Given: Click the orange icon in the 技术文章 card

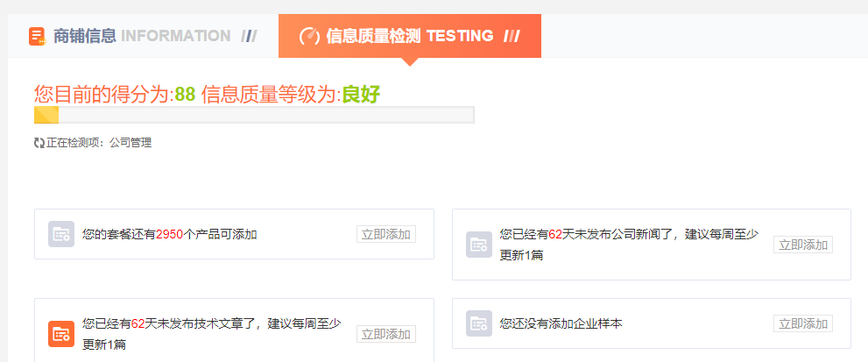Looking at the screenshot, I should click(x=60, y=333).
